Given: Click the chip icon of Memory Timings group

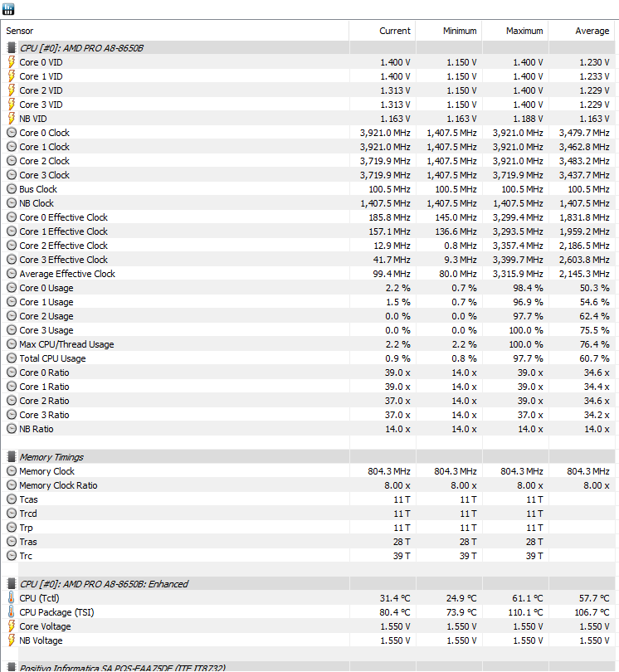Looking at the screenshot, I should (12, 457).
